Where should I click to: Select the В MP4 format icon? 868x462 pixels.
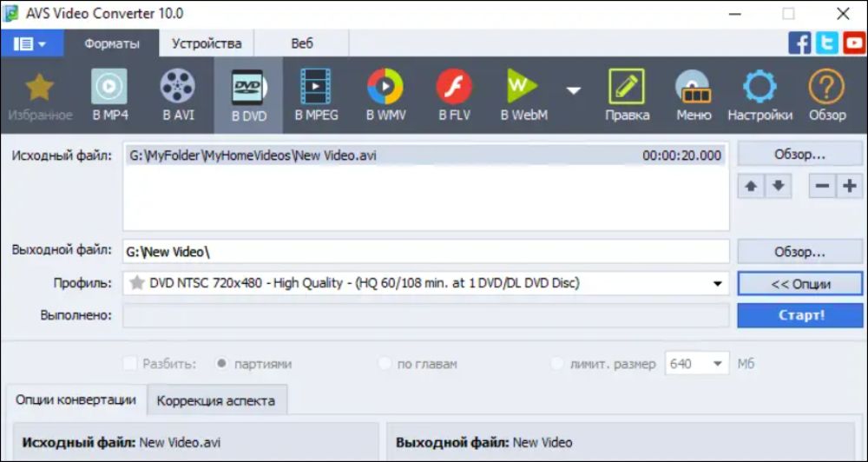(x=109, y=87)
